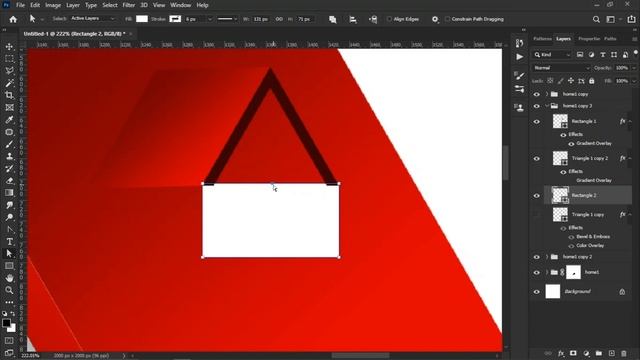
Task: Click the Home button in options bar
Action: point(13,19)
